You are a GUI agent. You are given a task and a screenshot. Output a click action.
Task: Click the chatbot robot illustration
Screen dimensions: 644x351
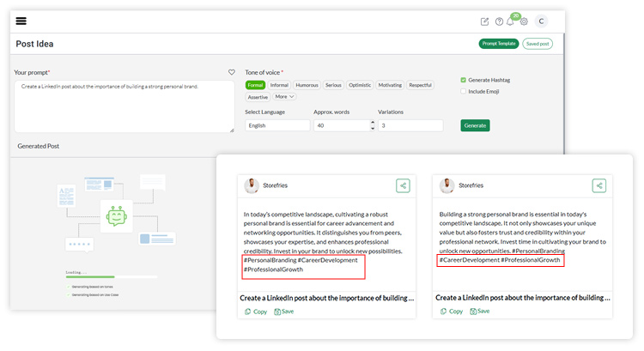[x=116, y=216]
